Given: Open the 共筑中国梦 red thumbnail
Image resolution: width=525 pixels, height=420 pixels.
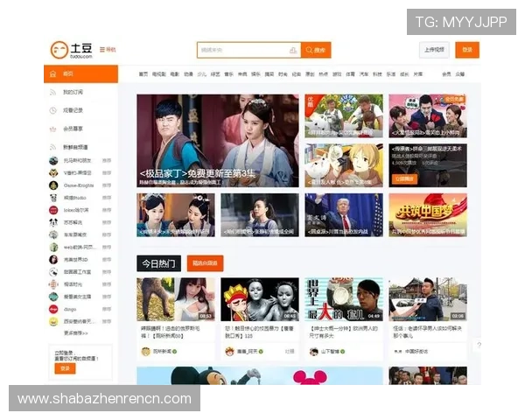Looking at the screenshot, I should 428,215.
